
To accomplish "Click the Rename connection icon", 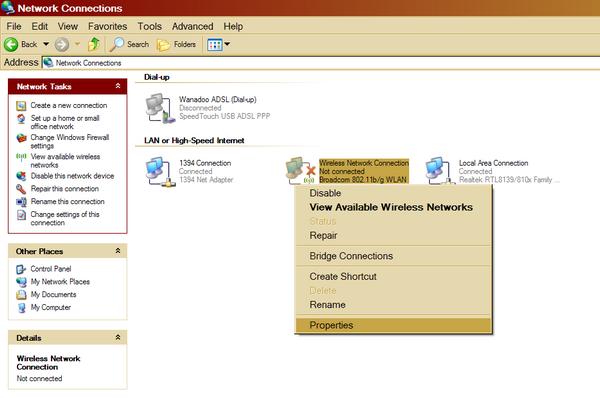I will [21, 202].
